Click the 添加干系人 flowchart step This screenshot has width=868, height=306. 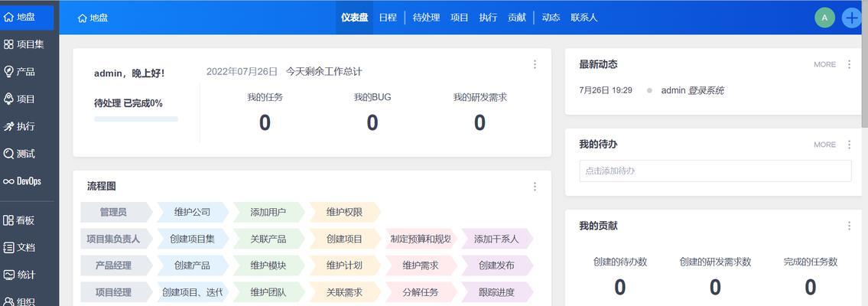click(496, 239)
